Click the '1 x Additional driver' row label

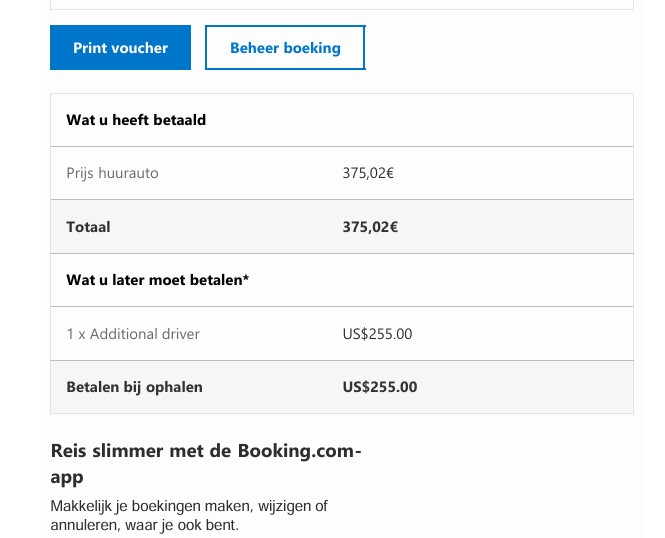pyautogui.click(x=133, y=334)
